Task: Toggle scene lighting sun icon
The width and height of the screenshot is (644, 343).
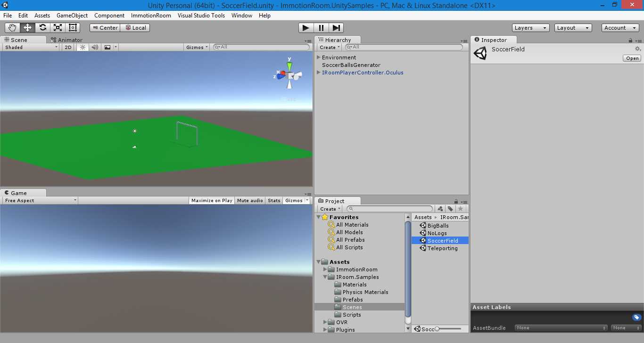Action: click(83, 47)
